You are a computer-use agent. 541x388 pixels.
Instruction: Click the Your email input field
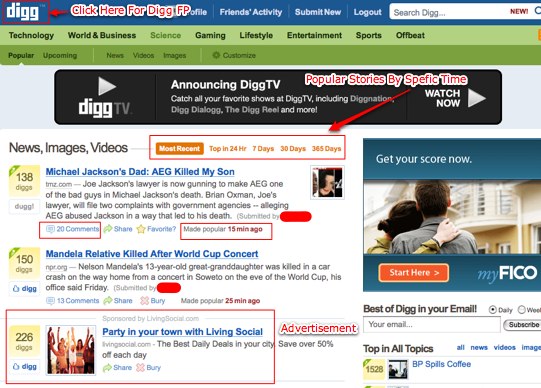[x=432, y=325]
